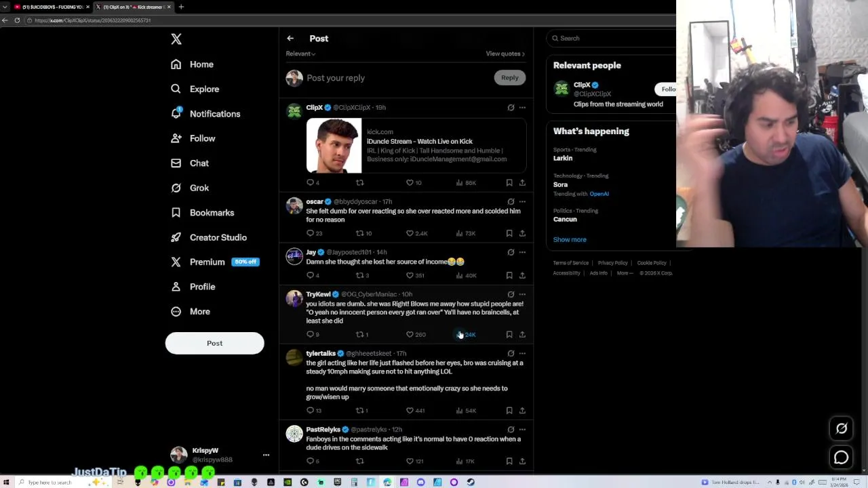The height and width of the screenshot is (488, 868).
Task: Bookmark tylertalks' reply
Action: point(509,411)
